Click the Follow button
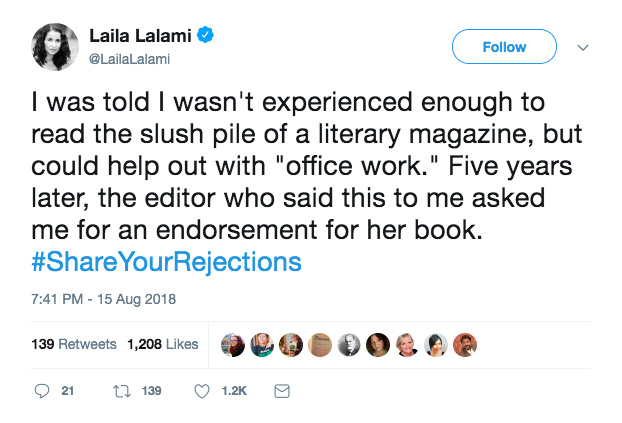 [504, 46]
